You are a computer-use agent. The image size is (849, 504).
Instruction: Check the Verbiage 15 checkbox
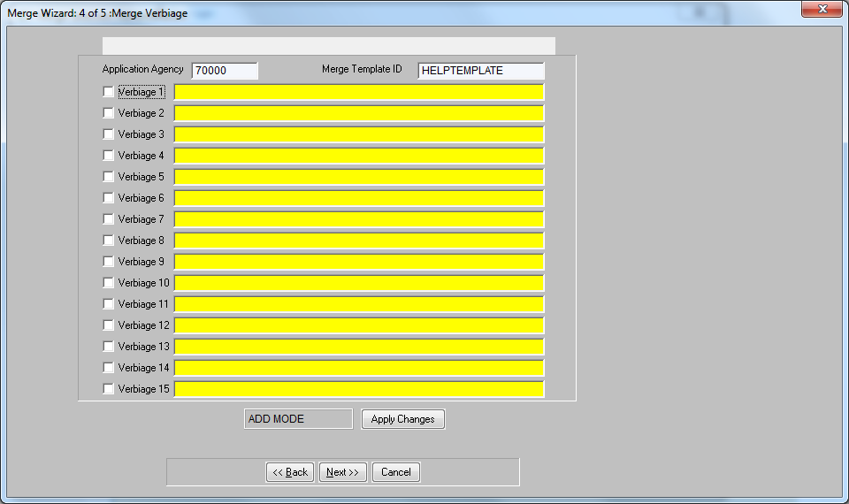pos(108,389)
